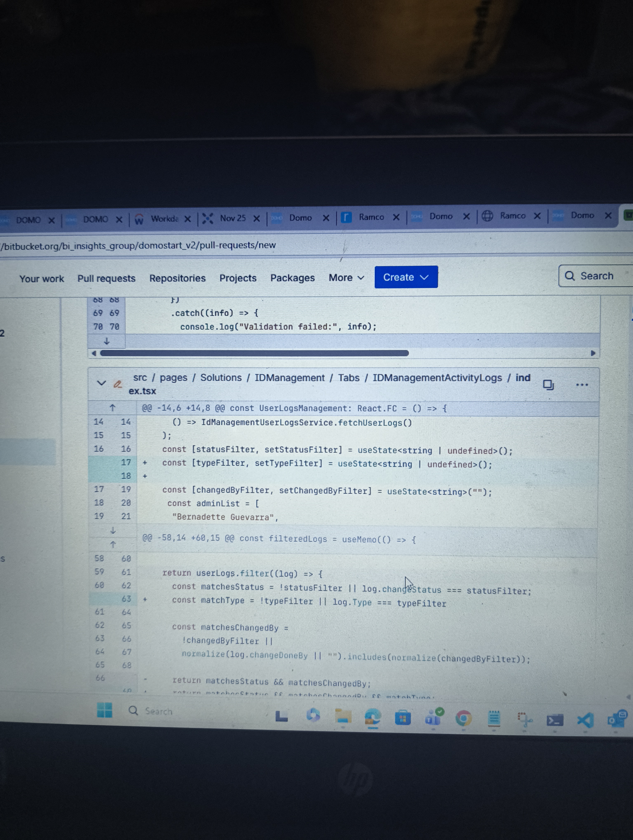Collapse the index.tsx file diff chevron

click(101, 383)
